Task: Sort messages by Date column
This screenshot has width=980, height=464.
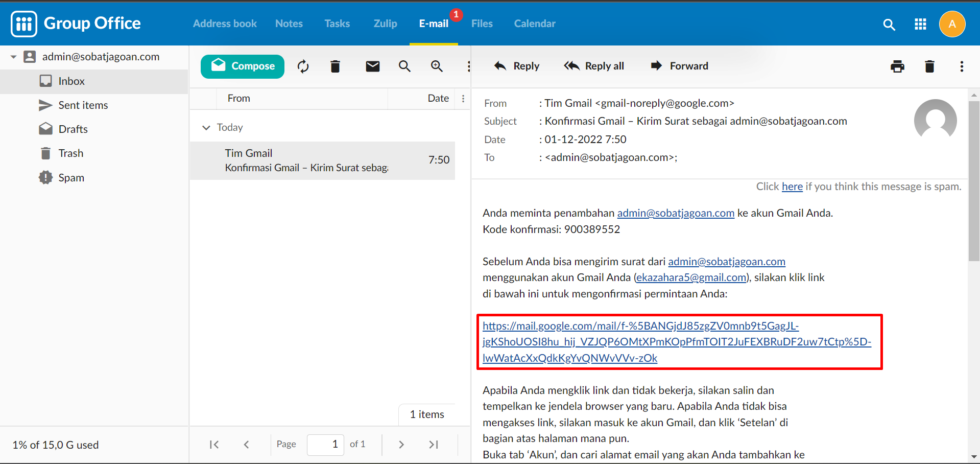Action: pos(438,98)
